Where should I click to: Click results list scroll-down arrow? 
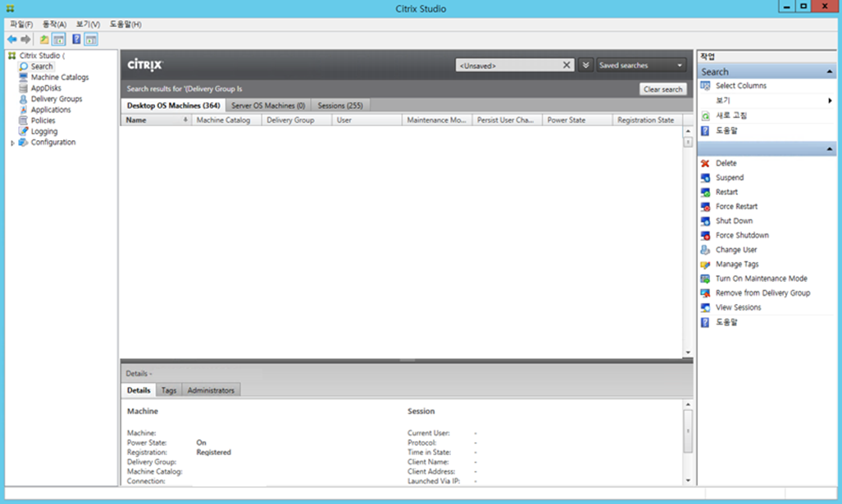pos(688,352)
